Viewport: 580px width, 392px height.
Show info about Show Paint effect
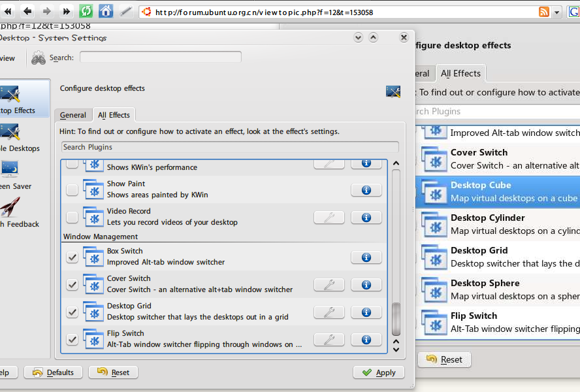coord(366,190)
